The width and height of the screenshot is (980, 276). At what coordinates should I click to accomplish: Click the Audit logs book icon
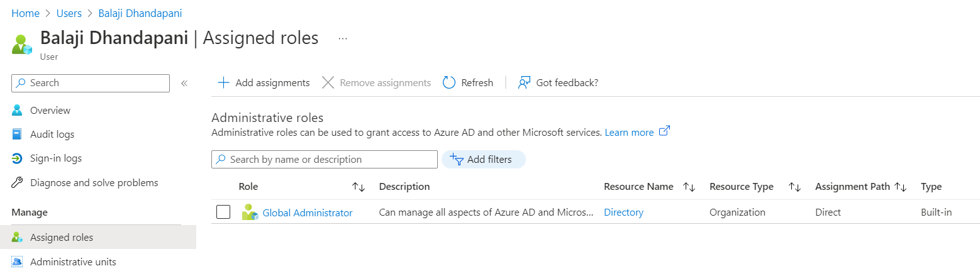18,134
